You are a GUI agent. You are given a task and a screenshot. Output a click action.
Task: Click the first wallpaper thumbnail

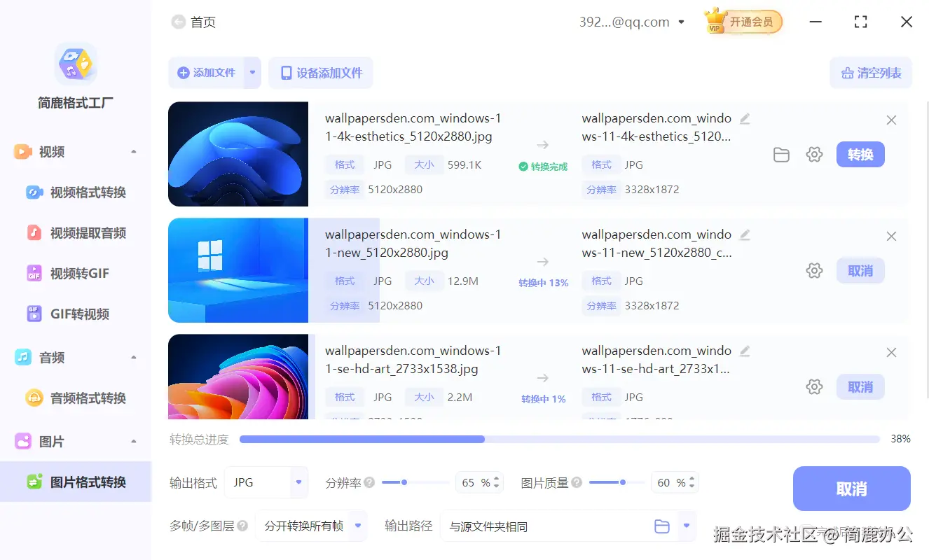[238, 154]
